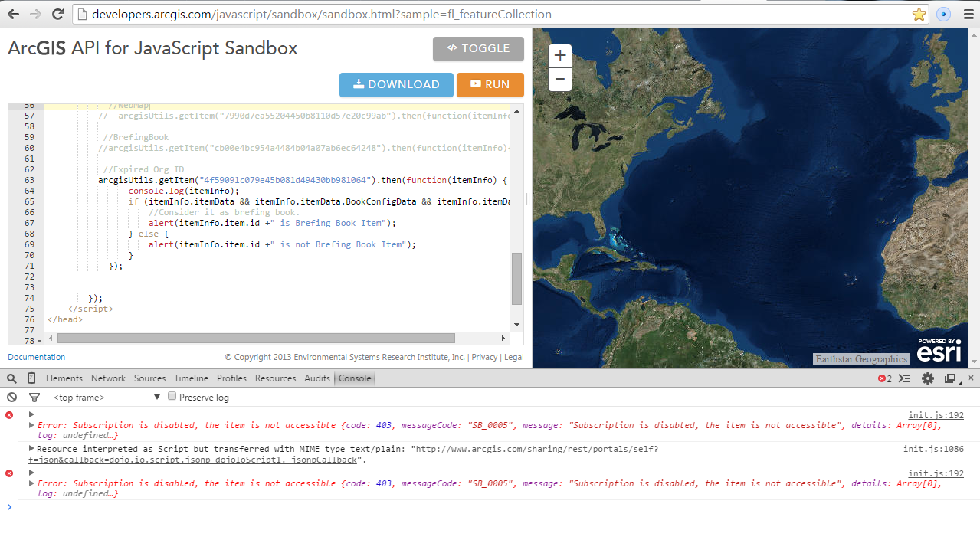Select the Resources tab
The width and height of the screenshot is (980, 540).
click(x=276, y=378)
